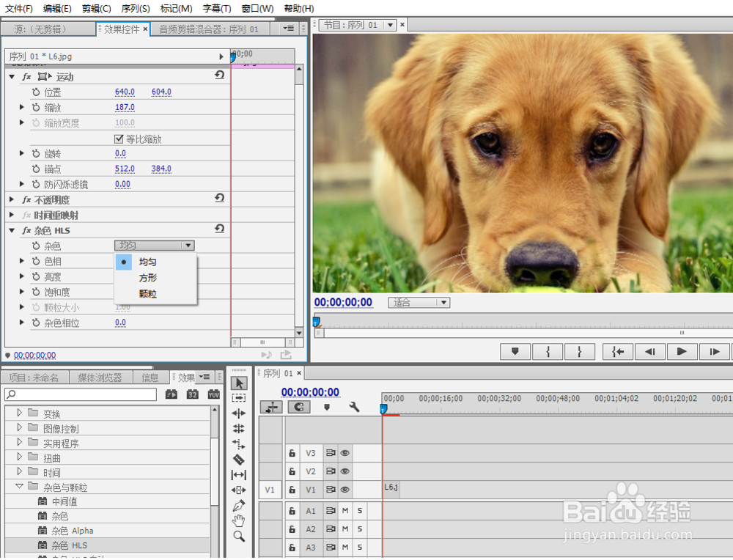Toggle 杂色相位 animation stopwatch

point(36,323)
